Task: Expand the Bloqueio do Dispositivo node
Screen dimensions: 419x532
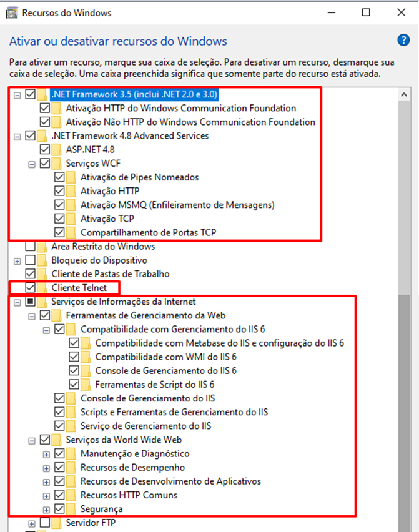Action: [17, 261]
